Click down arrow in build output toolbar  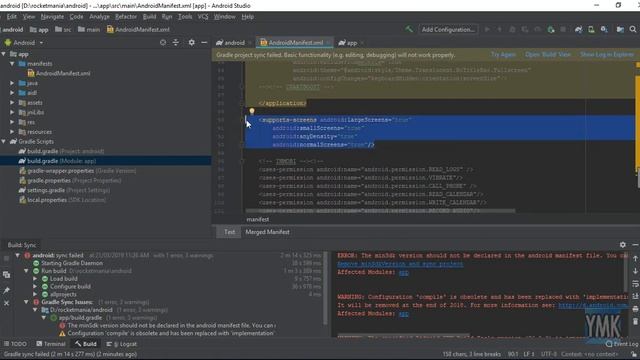tap(635, 271)
